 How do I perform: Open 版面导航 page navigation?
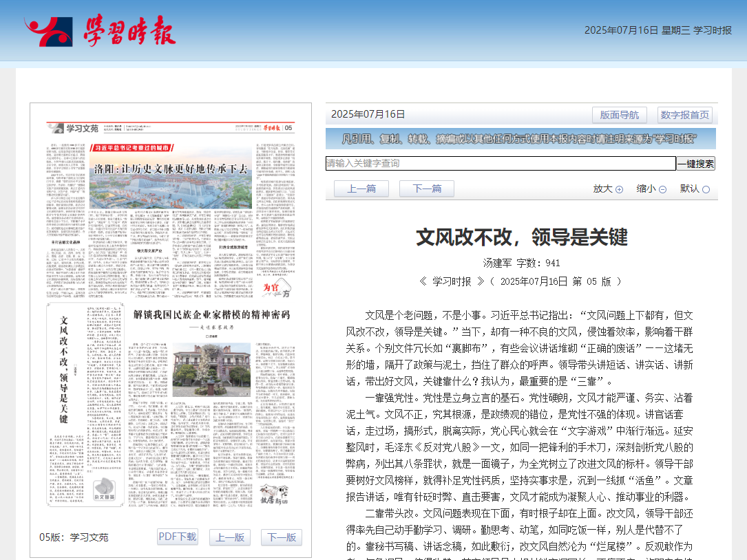[620, 115]
